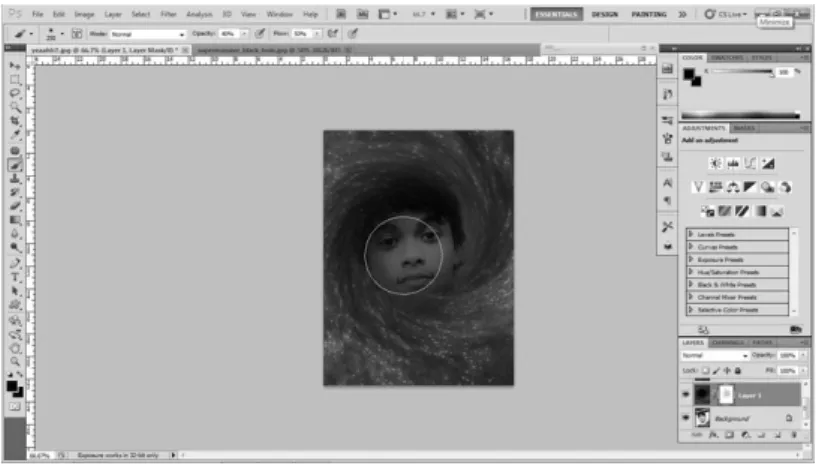
Task: Toggle lock image pixels brush icon
Action: (716, 370)
